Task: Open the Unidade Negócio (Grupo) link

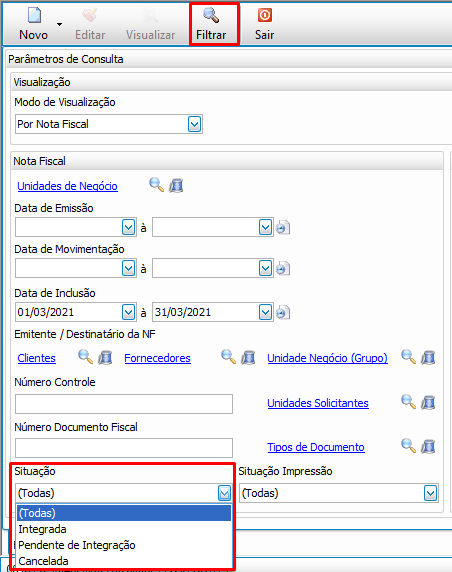Action: [327, 358]
